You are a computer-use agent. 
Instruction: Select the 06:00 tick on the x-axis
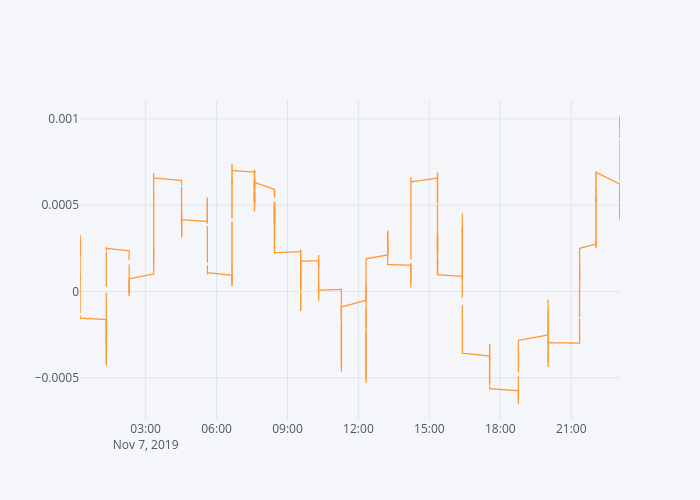(217, 429)
